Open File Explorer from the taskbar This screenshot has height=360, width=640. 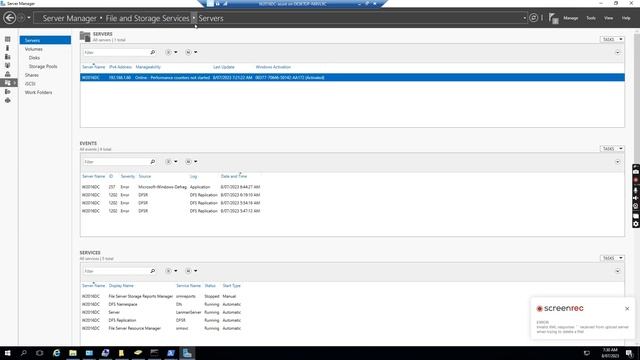click(x=73, y=353)
